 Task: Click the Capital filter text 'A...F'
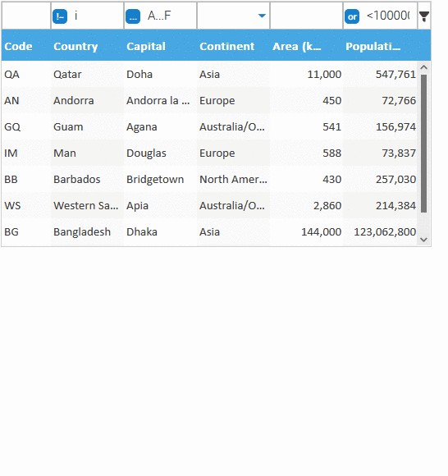(159, 16)
